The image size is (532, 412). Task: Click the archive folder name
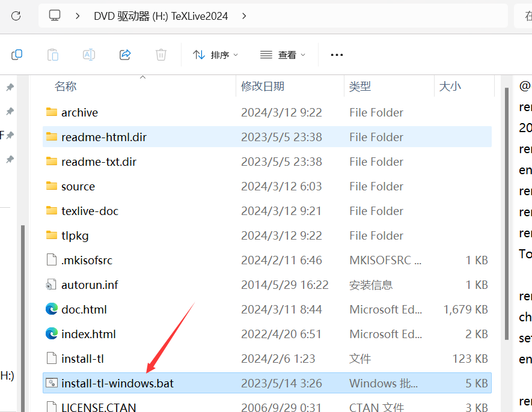click(x=79, y=112)
